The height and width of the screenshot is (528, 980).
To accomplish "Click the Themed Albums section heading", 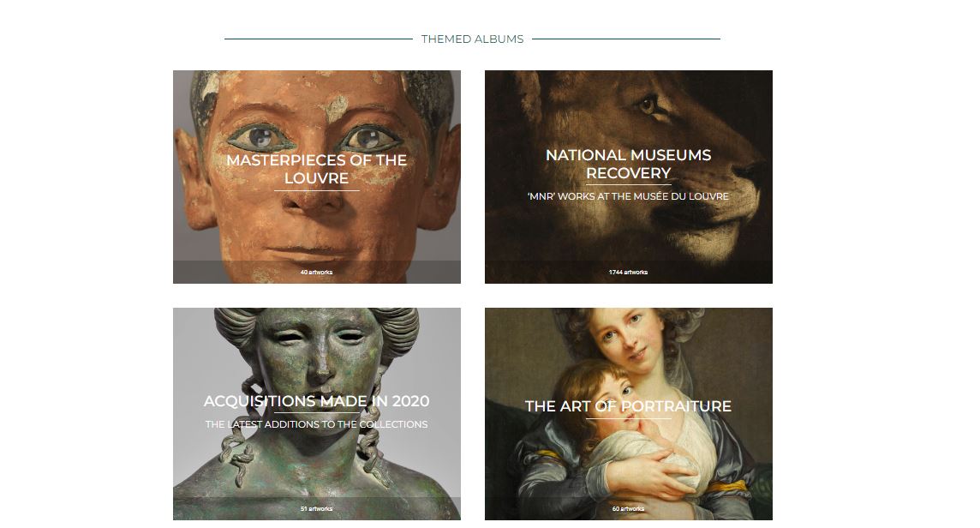I will click(x=472, y=39).
